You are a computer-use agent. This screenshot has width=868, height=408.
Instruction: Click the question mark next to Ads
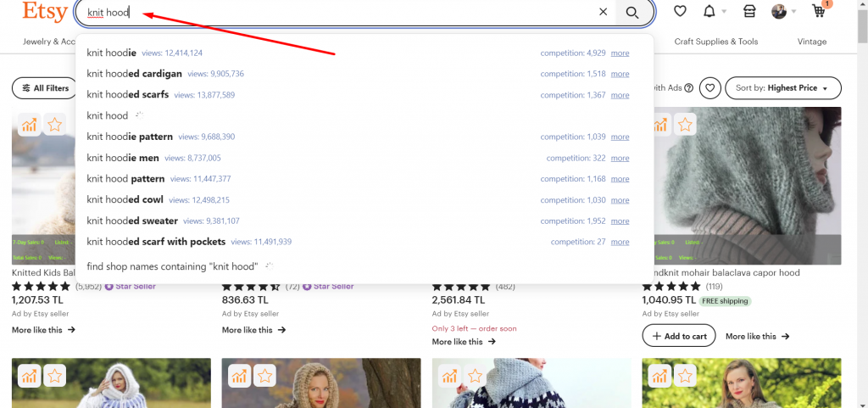(688, 87)
